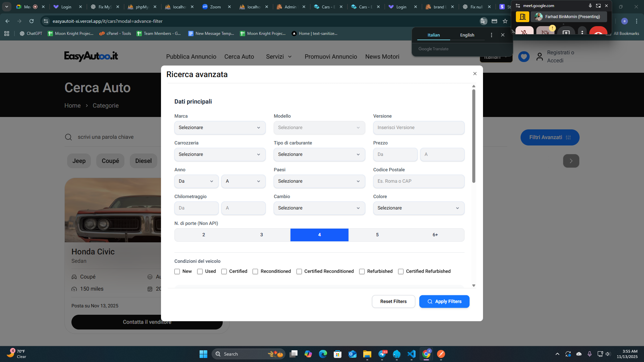Click the Coupé category chip

pos(110,161)
